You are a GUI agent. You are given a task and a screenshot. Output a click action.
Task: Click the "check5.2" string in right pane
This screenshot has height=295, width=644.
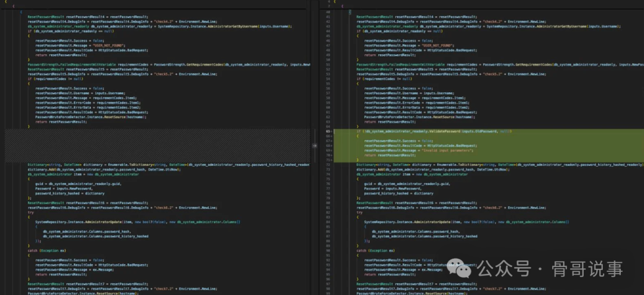[x=494, y=74]
